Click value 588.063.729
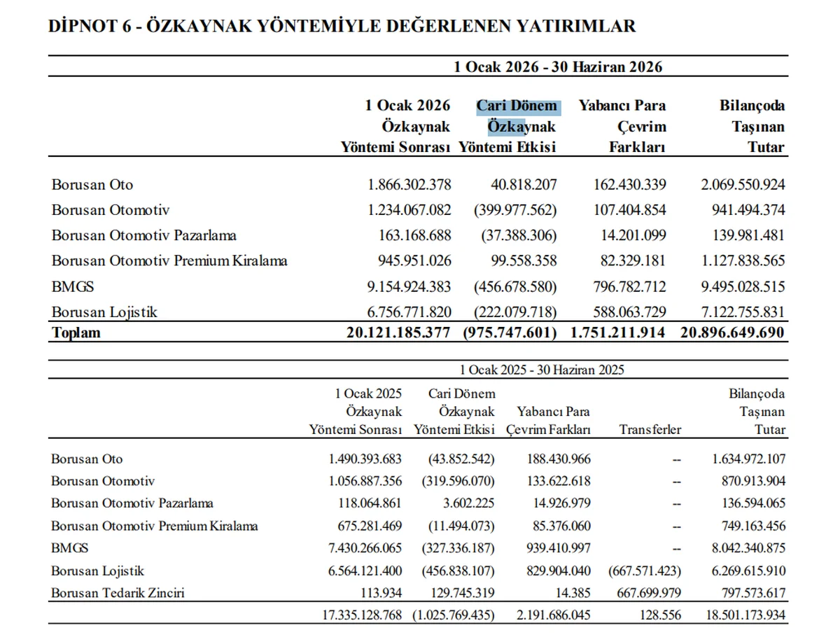This screenshot has width=840, height=635. click(629, 312)
